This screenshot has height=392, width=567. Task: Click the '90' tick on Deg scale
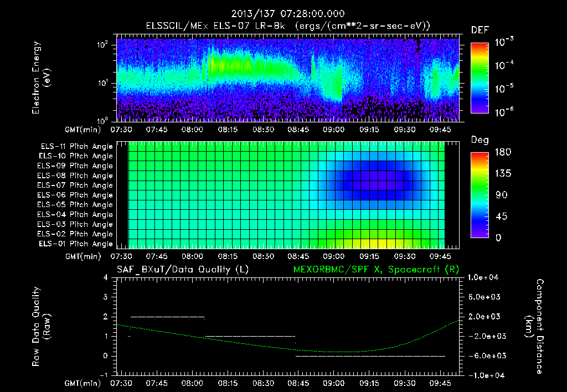(501, 195)
